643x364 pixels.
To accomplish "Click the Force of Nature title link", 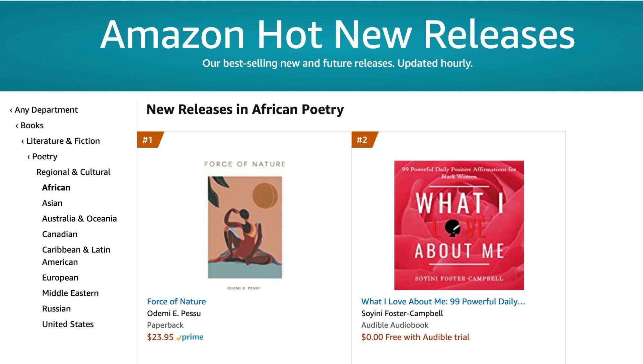I will pos(176,301).
